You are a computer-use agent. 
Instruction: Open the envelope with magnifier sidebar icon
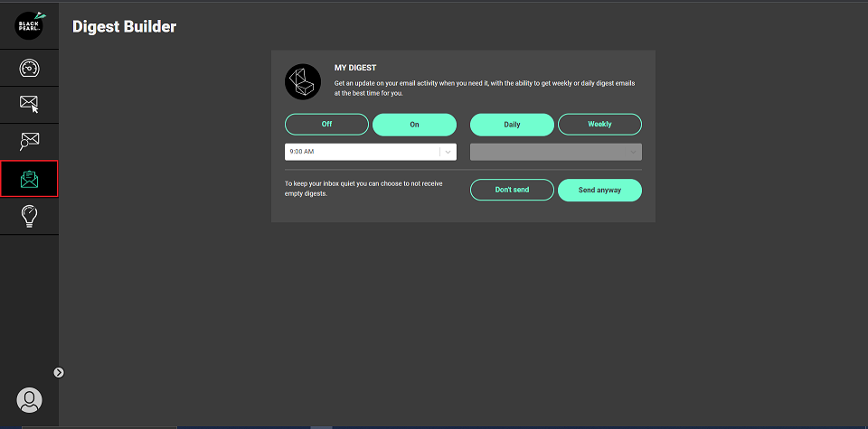(29, 141)
